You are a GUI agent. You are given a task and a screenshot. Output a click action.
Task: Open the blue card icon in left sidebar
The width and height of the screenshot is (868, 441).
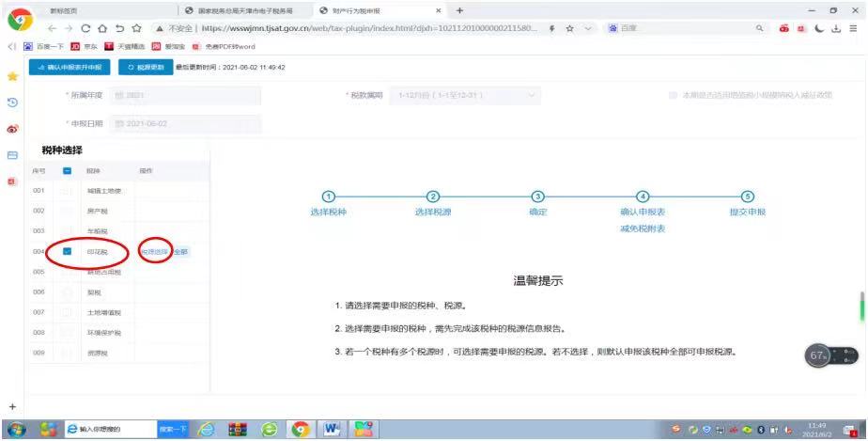pos(12,155)
